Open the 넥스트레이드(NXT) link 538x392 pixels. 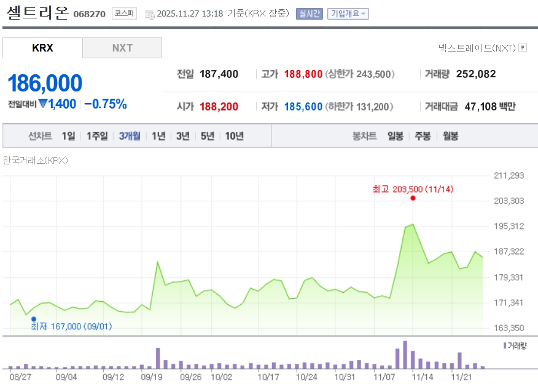pos(477,47)
